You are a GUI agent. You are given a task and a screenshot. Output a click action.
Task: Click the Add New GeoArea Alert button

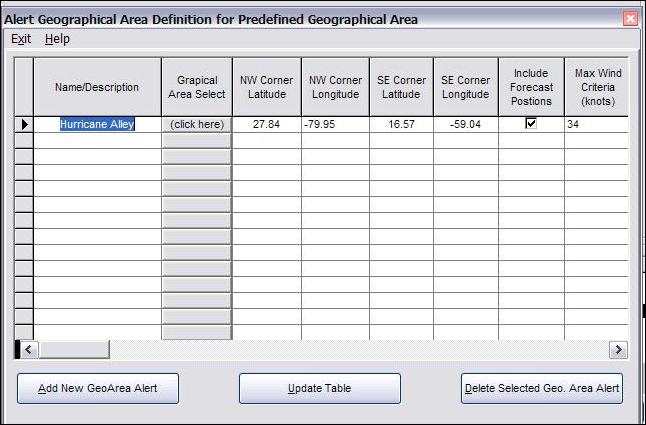98,388
